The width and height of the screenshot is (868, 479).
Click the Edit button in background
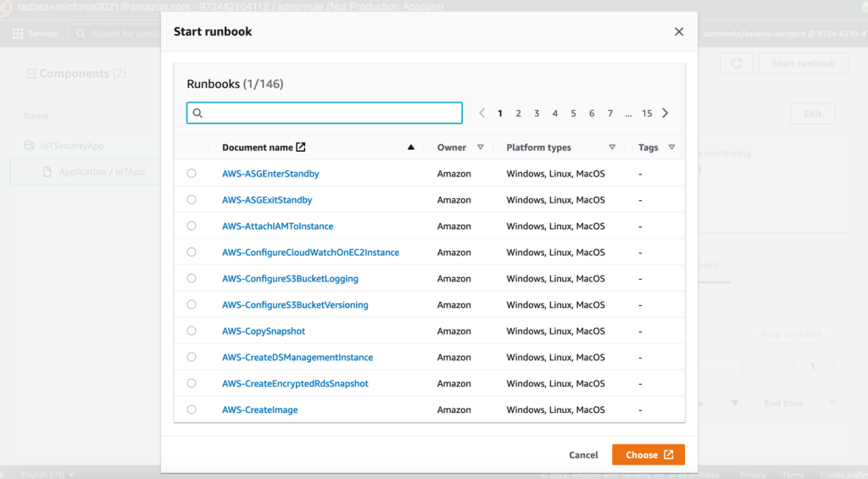tap(813, 114)
